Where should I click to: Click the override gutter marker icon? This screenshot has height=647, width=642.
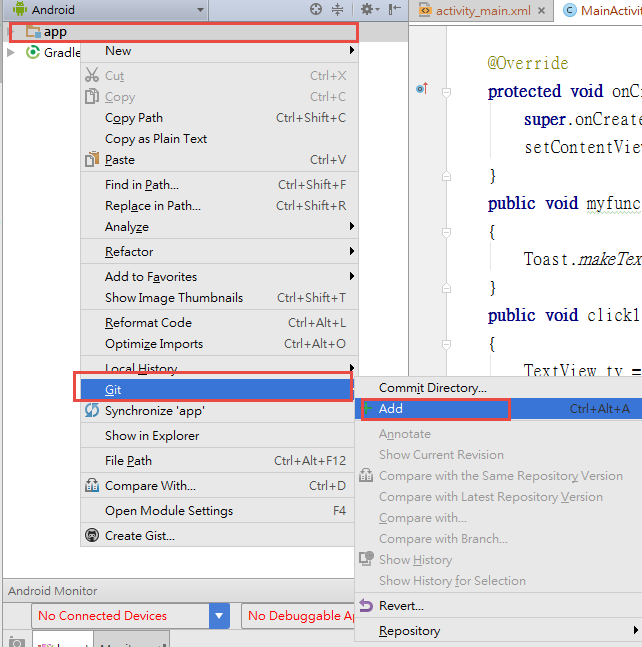coord(422,88)
